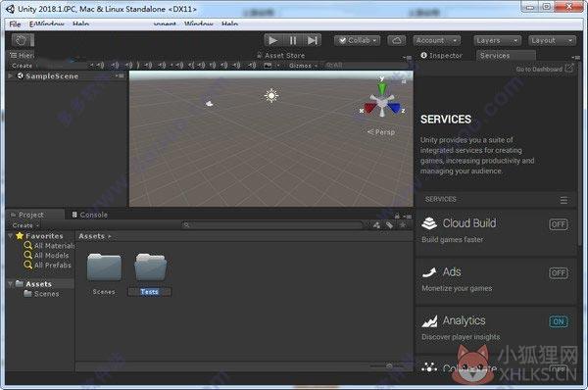Open the Account dropdown
588x390 pixels.
click(x=437, y=40)
